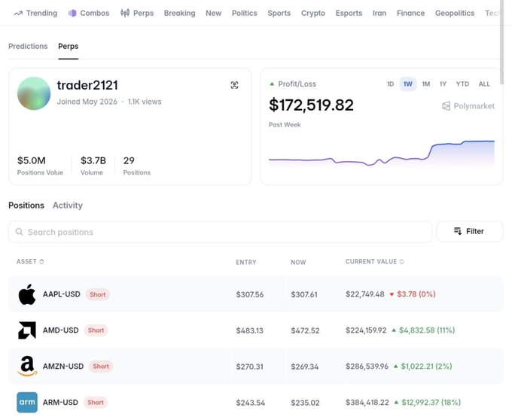512x420 pixels.
Task: Click the $3.7B Volume stat
Action: click(x=93, y=166)
